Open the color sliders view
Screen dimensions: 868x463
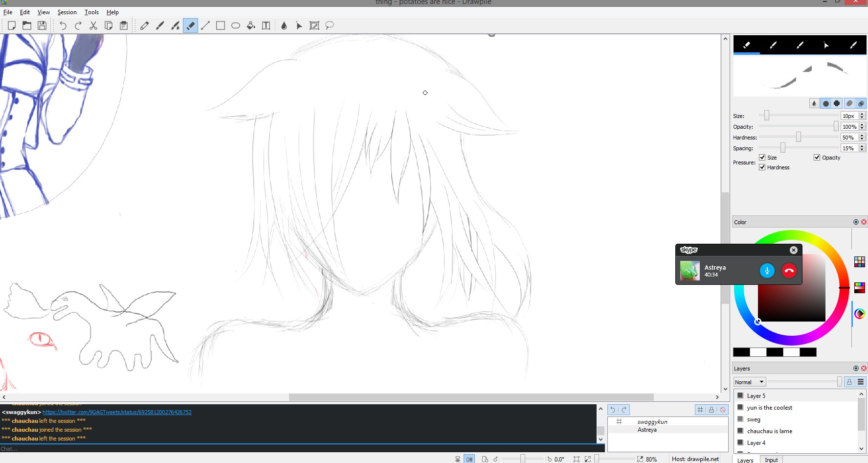pos(860,288)
